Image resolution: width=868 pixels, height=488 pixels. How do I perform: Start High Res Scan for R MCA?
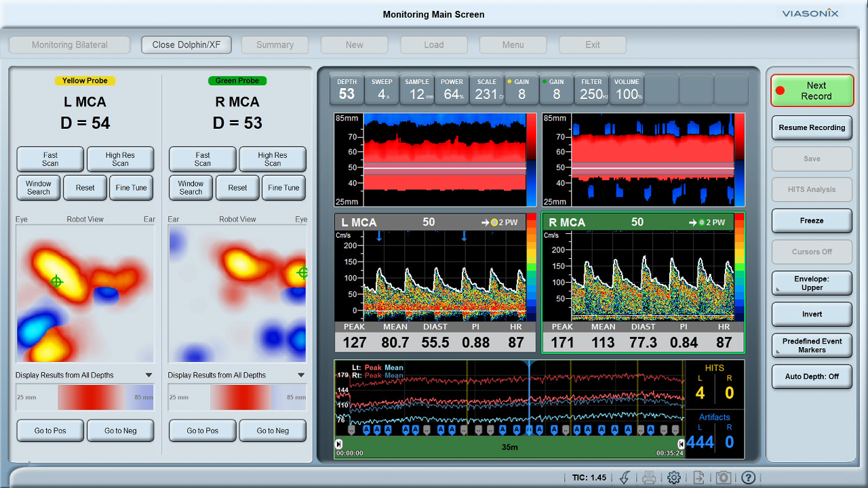click(273, 159)
